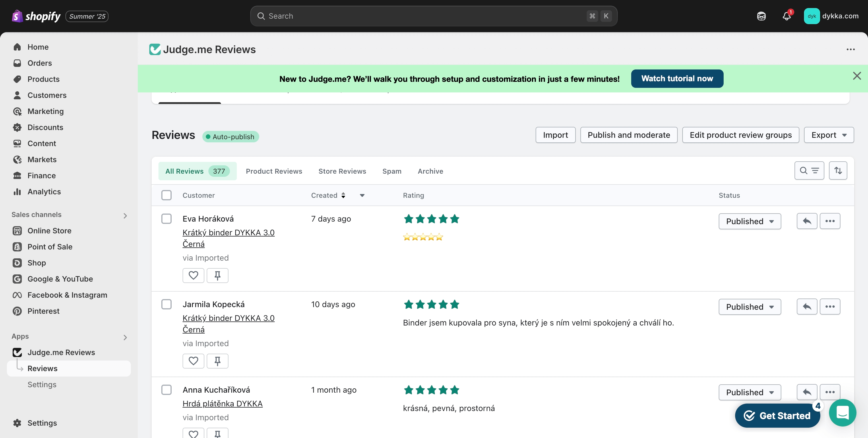
Task: Check the box for Eva Horáková's review
Action: tap(166, 219)
